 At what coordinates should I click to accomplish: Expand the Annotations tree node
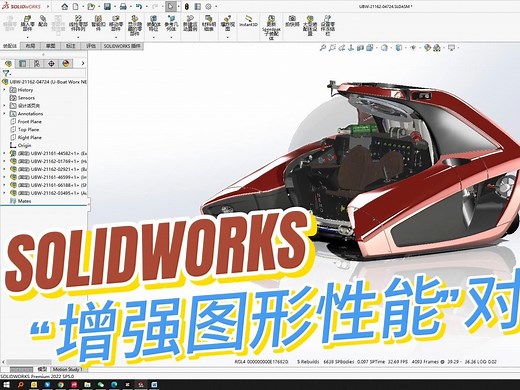(4, 114)
